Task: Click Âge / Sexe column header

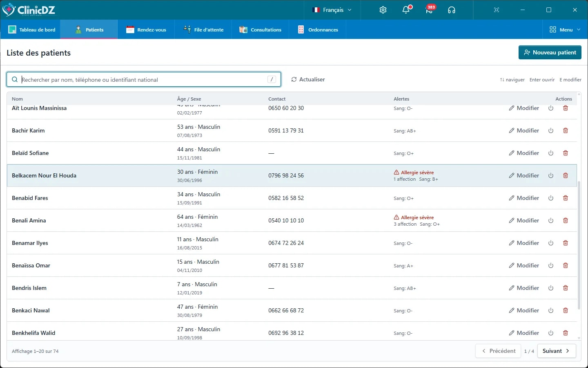Action: [189, 99]
